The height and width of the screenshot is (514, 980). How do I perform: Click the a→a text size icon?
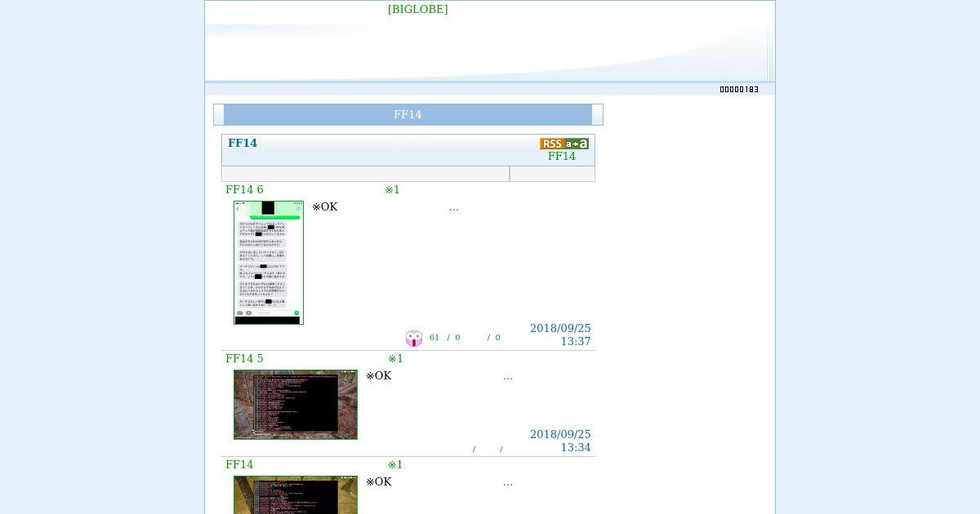click(x=577, y=144)
